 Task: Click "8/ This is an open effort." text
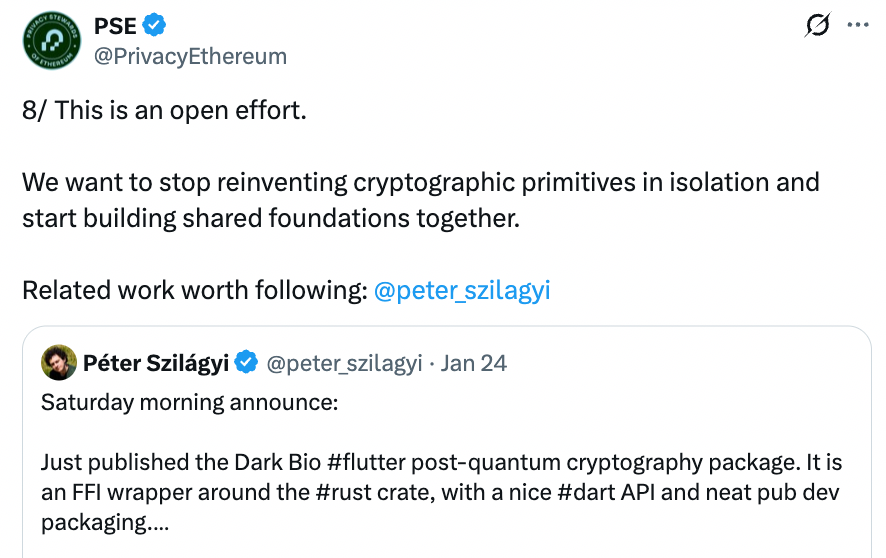click(164, 110)
